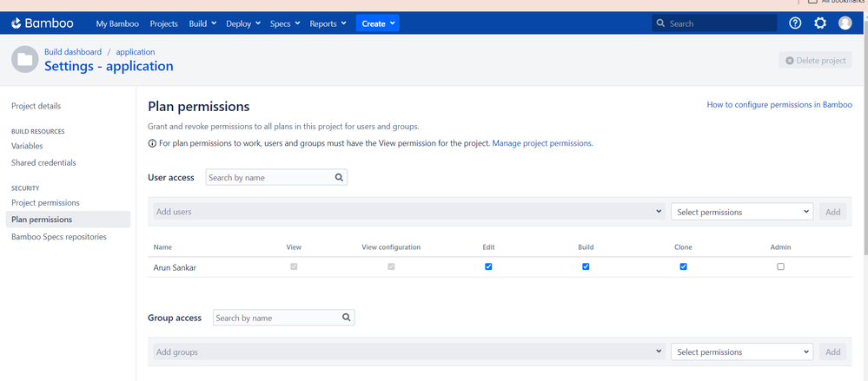The width and height of the screenshot is (868, 381).
Task: Focus Group access Search by name field
Action: click(x=283, y=318)
